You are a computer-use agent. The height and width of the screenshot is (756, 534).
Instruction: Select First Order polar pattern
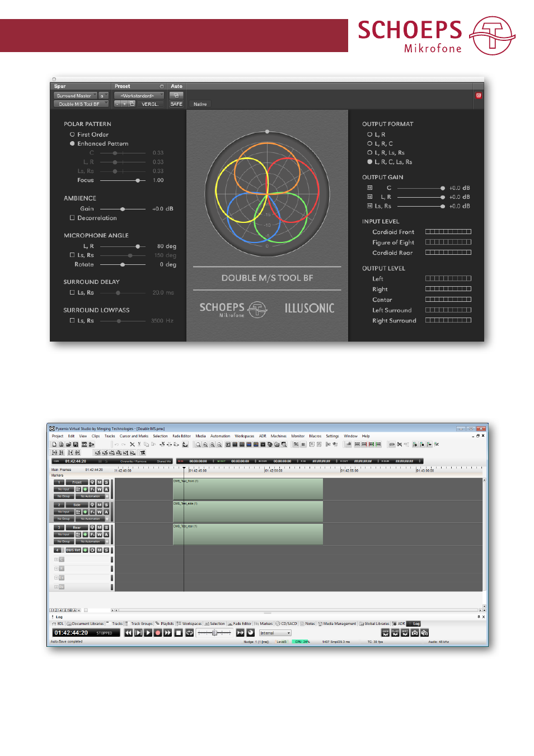click(72, 134)
